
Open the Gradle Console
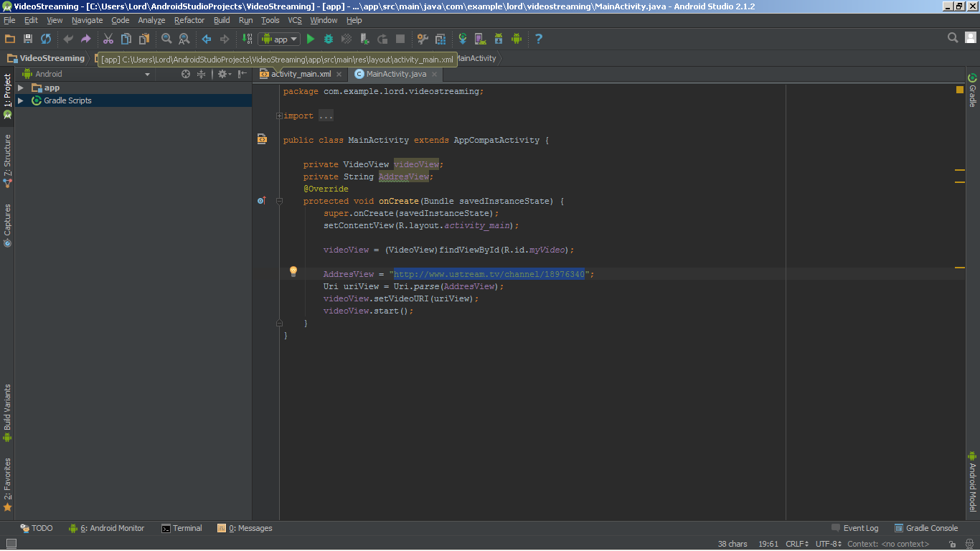coord(925,528)
